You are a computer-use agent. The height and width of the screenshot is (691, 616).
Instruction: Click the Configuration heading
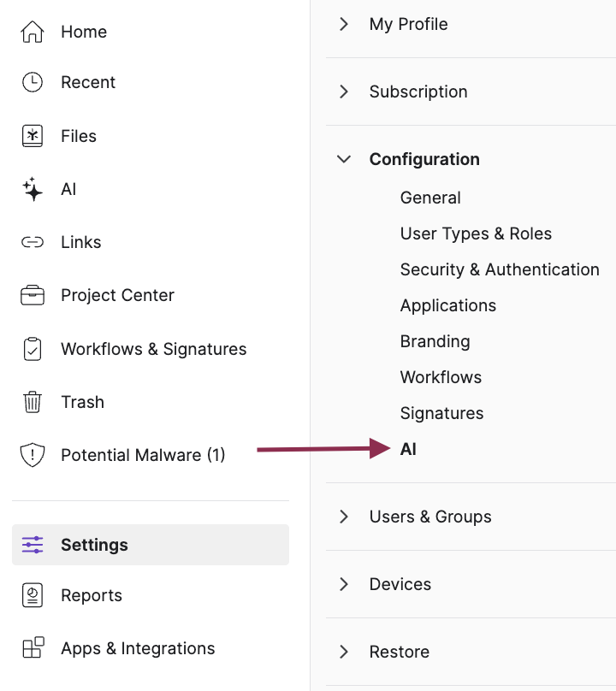[x=424, y=159]
